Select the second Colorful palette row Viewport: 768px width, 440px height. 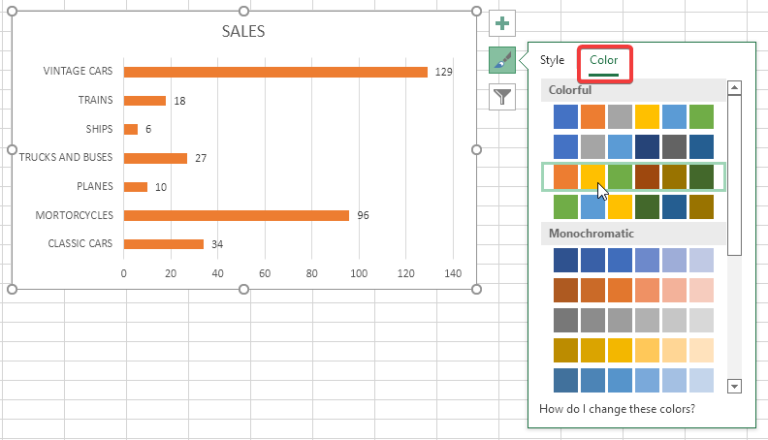point(633,147)
